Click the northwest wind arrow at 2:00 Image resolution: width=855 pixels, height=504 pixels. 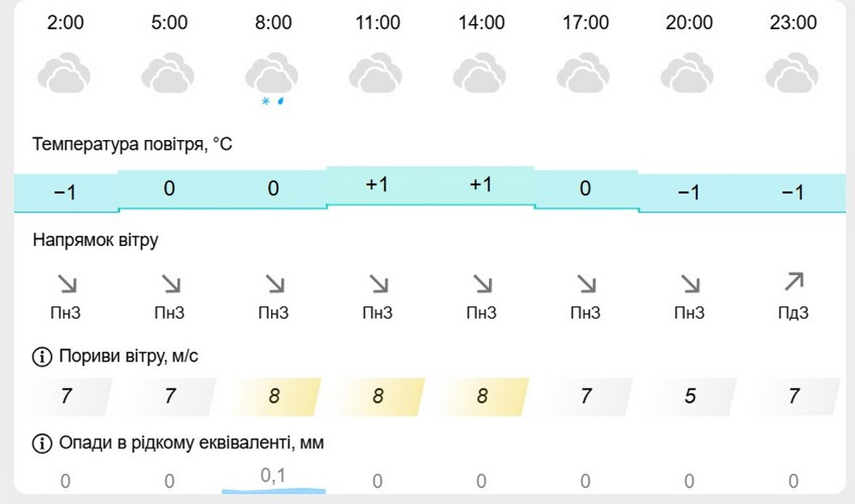65,283
